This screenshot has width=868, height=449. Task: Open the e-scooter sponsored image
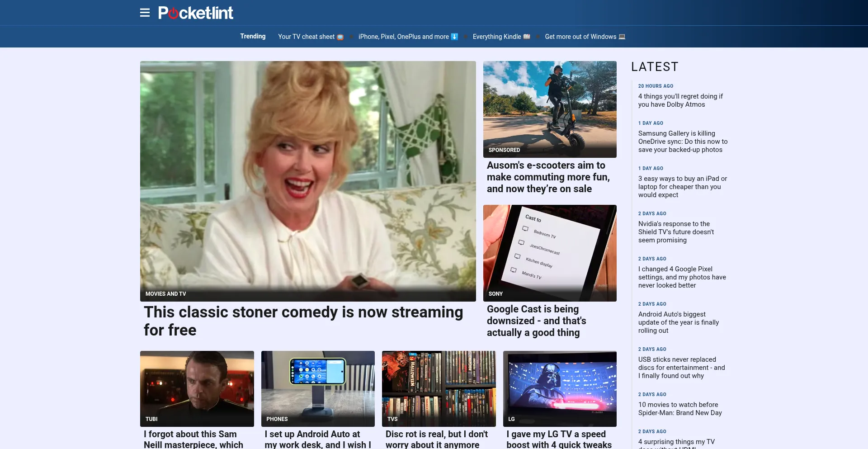click(550, 109)
